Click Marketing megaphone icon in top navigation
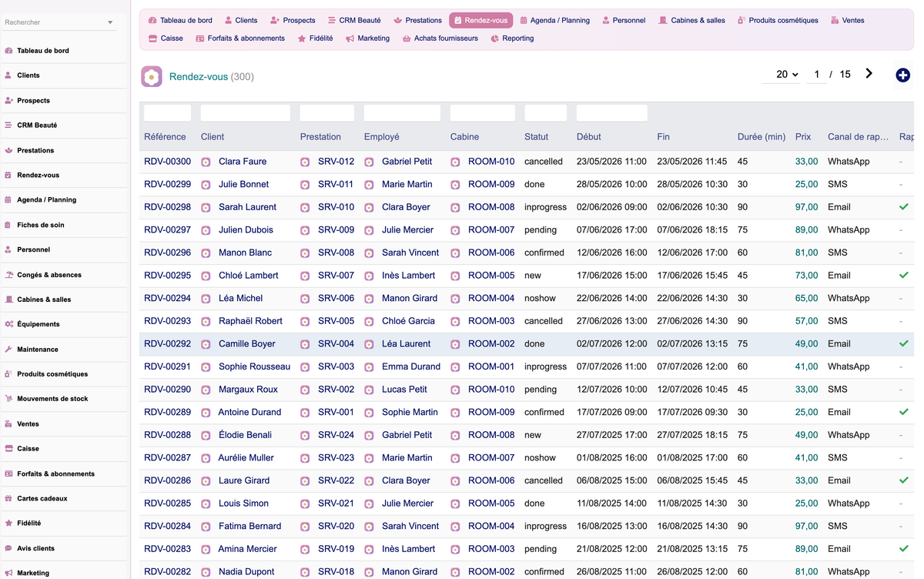 click(x=350, y=38)
